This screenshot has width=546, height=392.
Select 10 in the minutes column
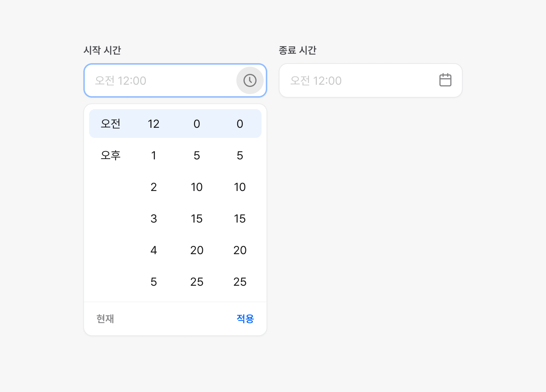197,187
